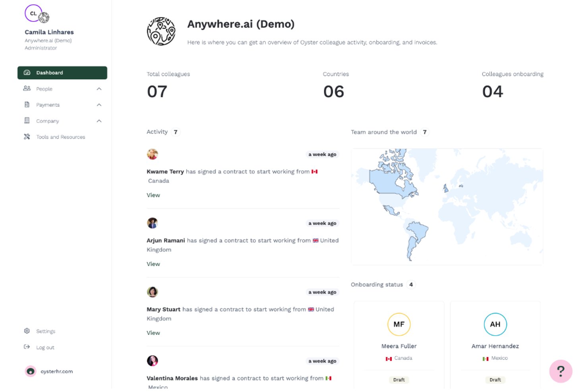
Task: Click the Dashboard gauge icon
Action: pos(27,73)
